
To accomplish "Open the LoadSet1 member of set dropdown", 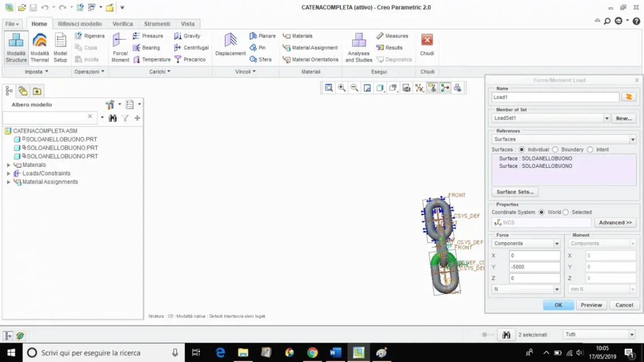I will [607, 118].
